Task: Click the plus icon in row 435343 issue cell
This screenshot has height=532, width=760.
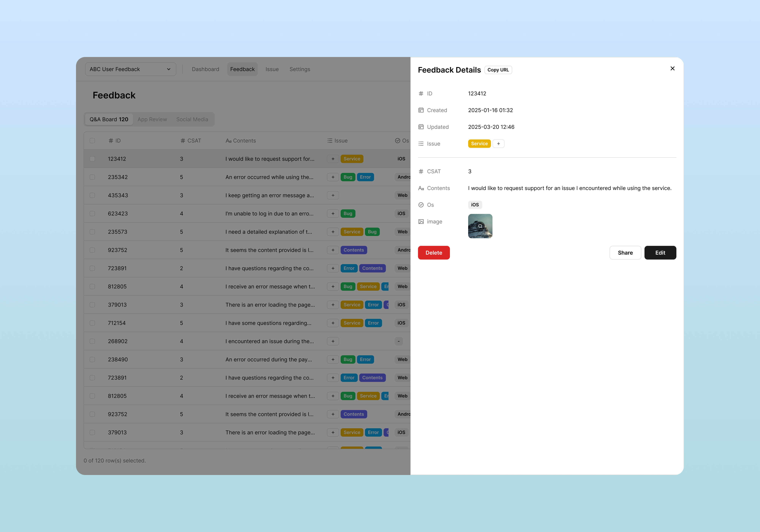Action: coord(333,195)
